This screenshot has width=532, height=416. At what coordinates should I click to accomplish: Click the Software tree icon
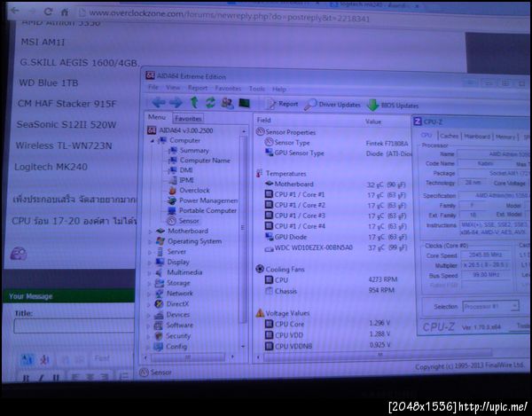pyautogui.click(x=158, y=326)
